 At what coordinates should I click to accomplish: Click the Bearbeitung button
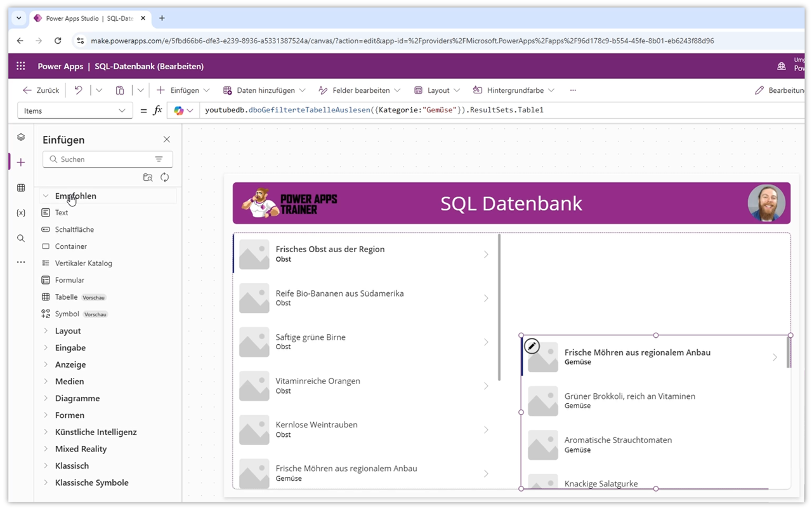(780, 90)
